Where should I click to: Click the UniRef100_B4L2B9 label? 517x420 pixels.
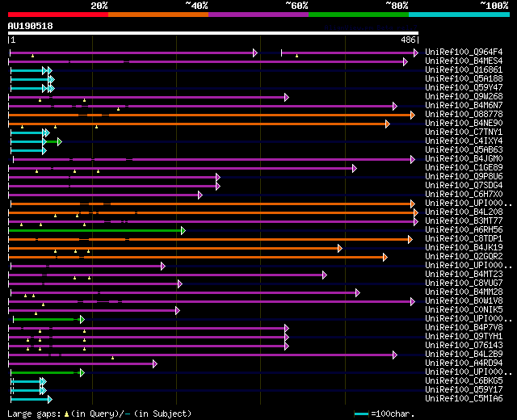click(x=464, y=355)
